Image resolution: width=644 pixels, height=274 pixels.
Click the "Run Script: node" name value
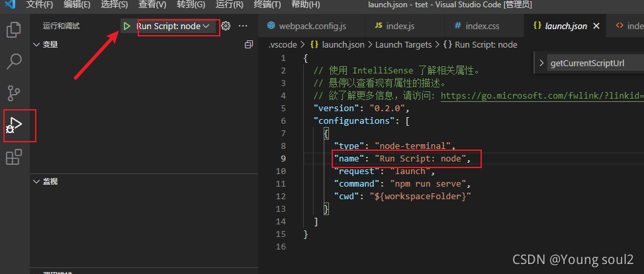420,159
